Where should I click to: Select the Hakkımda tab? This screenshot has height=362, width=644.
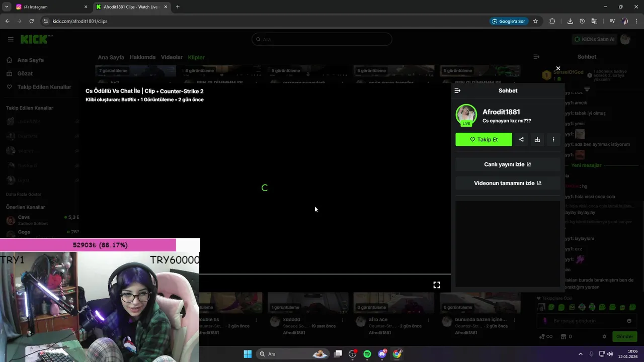coord(142,57)
